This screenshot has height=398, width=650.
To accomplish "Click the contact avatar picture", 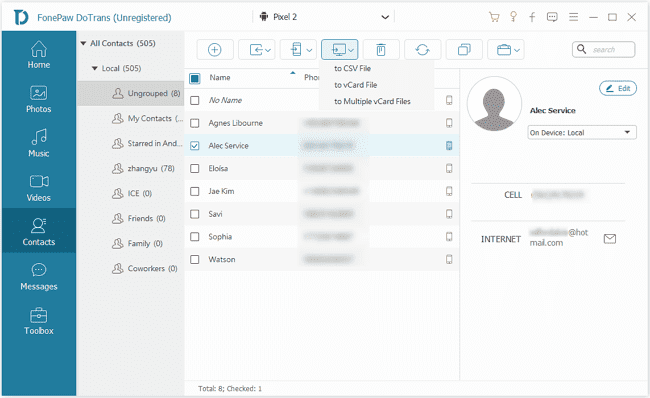I will (x=494, y=104).
